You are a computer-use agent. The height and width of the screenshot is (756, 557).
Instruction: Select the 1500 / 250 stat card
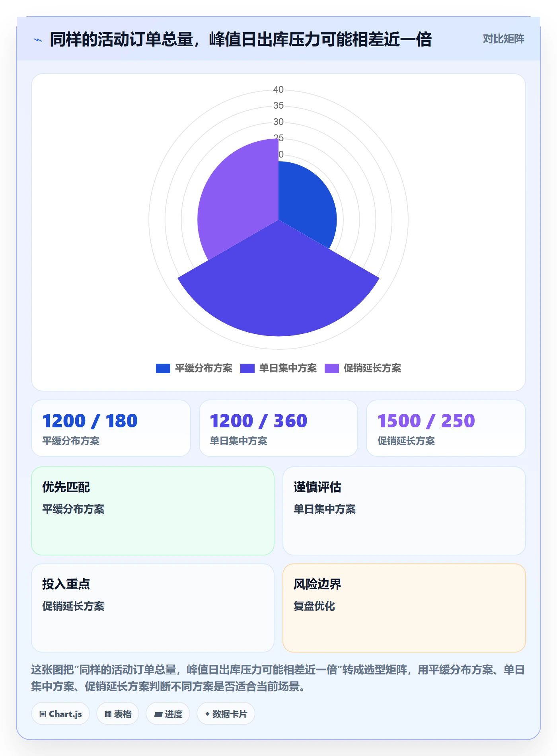446,428
